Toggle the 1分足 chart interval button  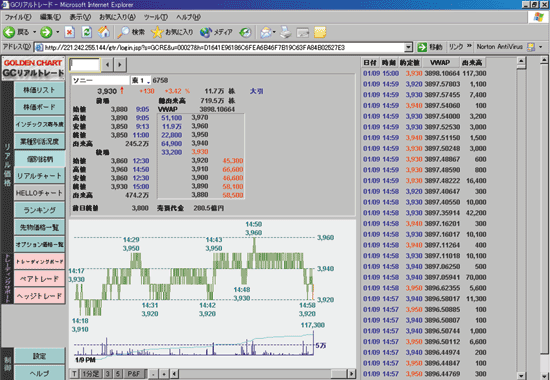point(91,374)
